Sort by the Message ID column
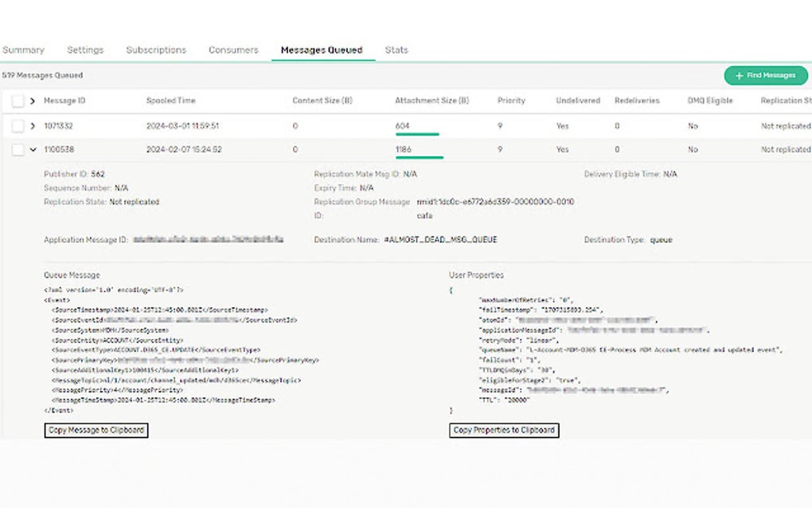 point(64,100)
